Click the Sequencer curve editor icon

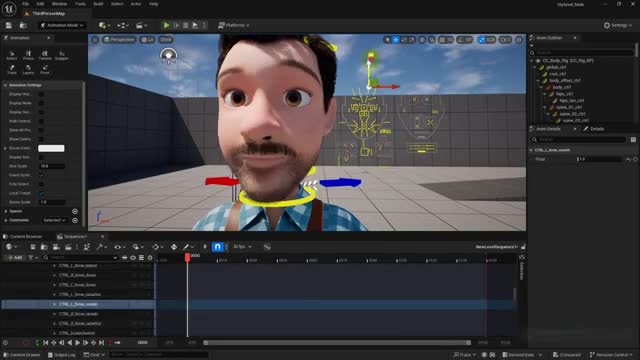tap(267, 247)
